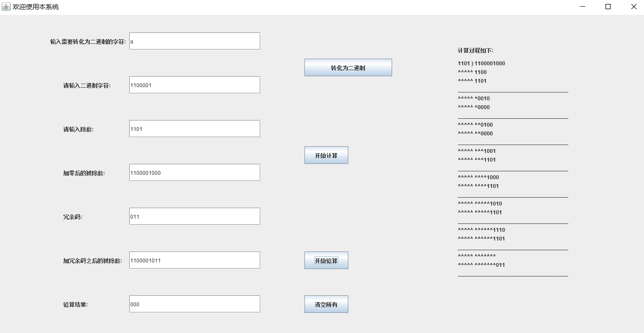This screenshot has height=333, width=644.
Task: Close the 欢迎使用本系统 window
Action: pos(633,7)
